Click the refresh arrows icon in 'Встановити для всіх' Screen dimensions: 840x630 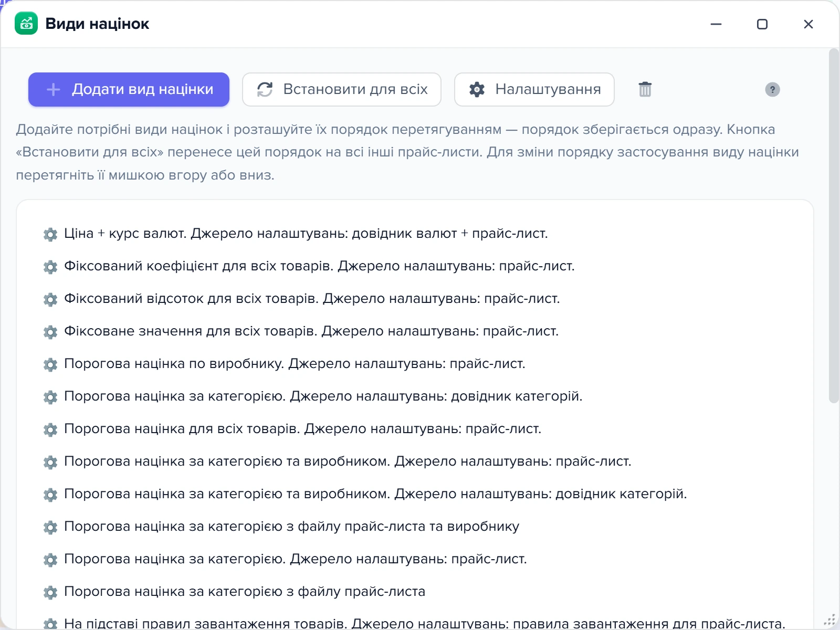pyautogui.click(x=265, y=89)
